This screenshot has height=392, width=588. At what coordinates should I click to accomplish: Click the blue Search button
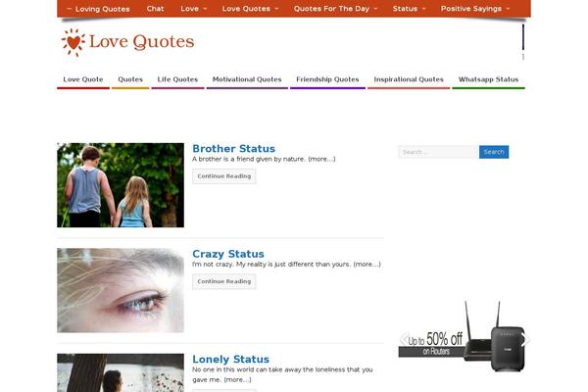(494, 152)
